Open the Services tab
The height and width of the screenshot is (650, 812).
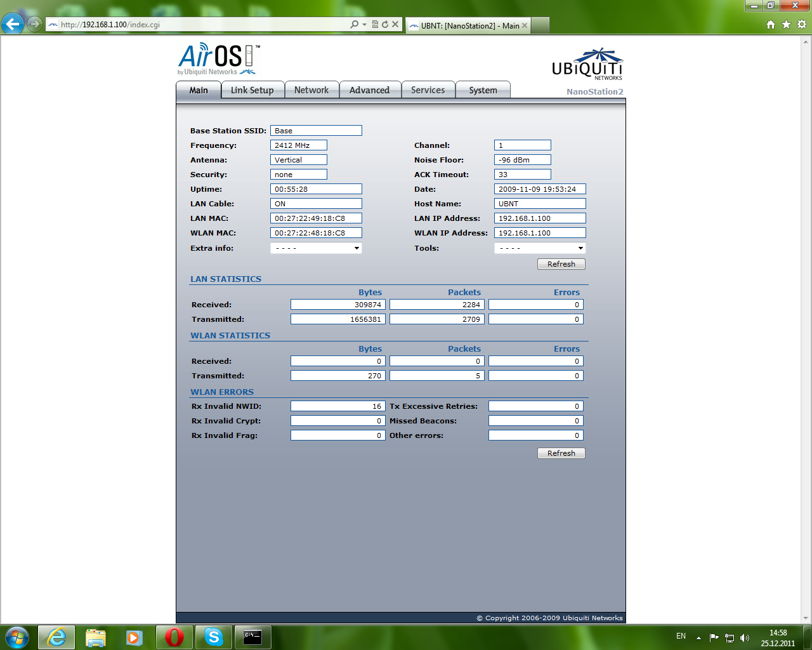[x=428, y=90]
